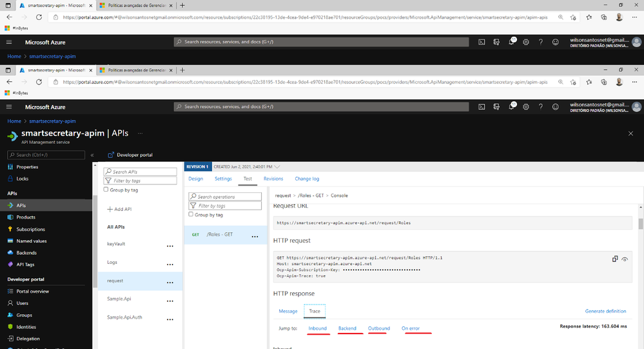Viewport: 644px width, 349px height.
Task: Open directory and subscription filter in front window
Action: point(496,107)
